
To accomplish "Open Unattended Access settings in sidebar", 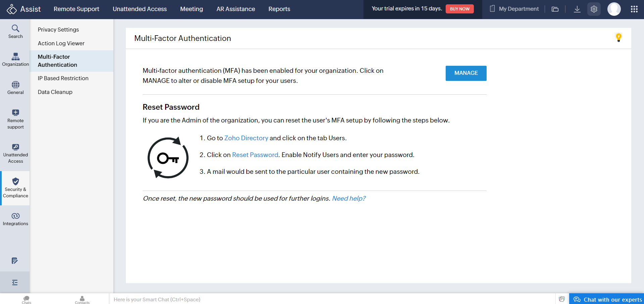I will (15, 154).
